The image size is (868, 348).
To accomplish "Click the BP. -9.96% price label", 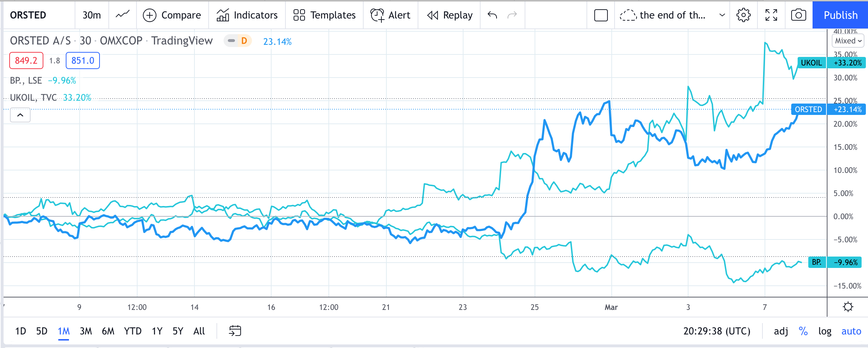I will pos(835,262).
